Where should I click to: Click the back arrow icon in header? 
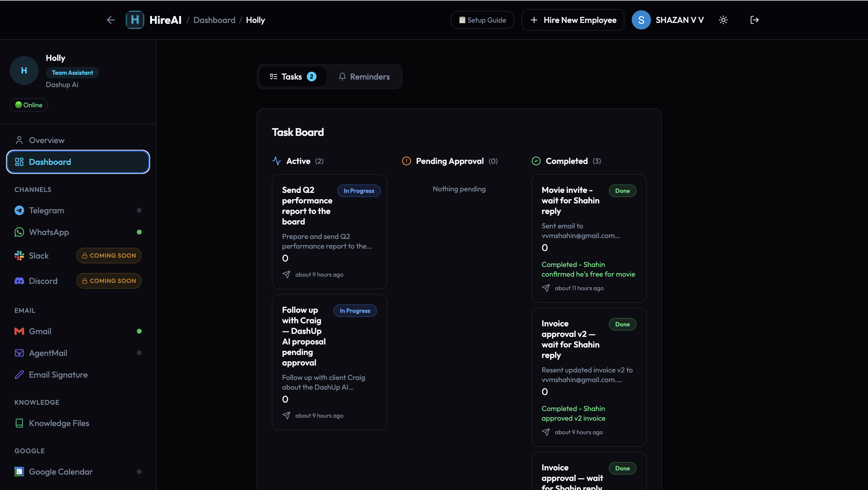click(111, 20)
